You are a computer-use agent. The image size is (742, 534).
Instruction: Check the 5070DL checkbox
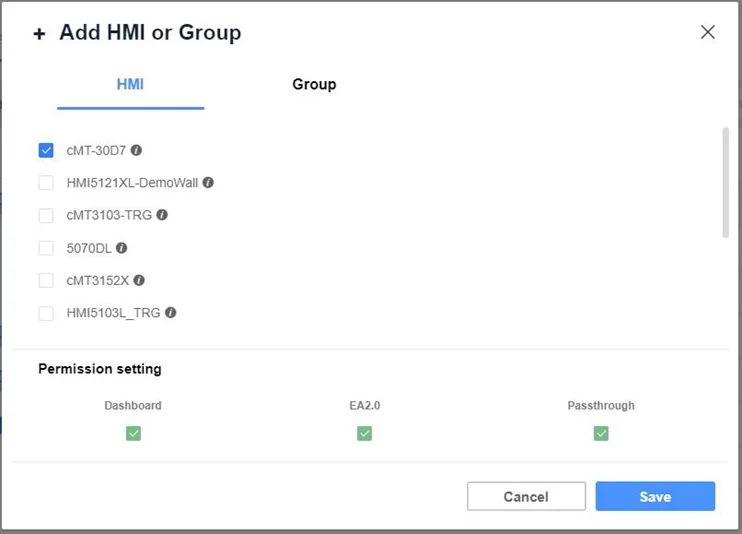pyautogui.click(x=46, y=248)
